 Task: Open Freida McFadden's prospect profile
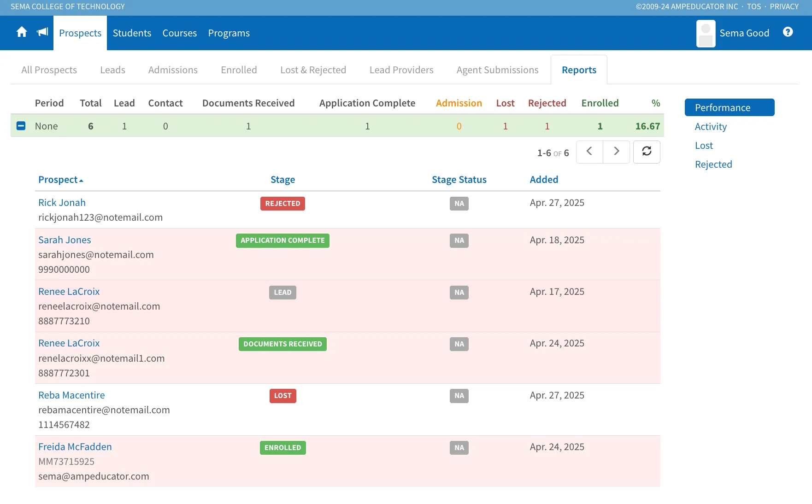click(75, 447)
